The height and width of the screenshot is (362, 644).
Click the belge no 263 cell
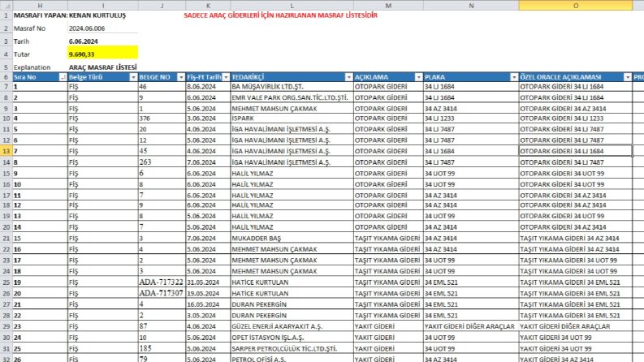coord(162,162)
